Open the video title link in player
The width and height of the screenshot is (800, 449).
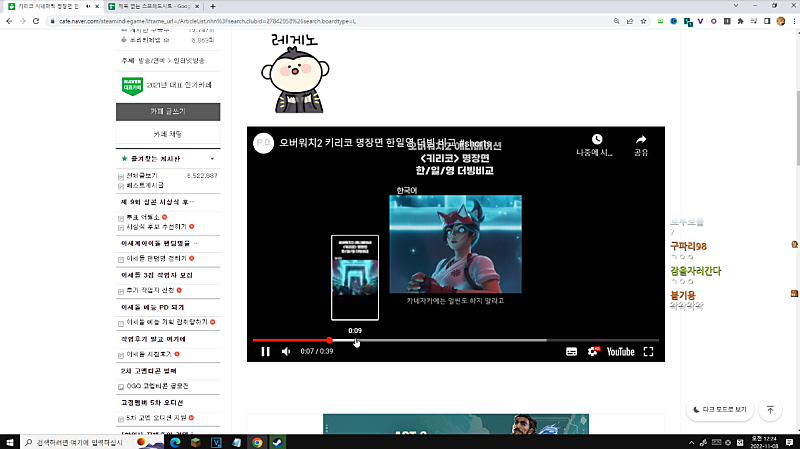pos(385,143)
